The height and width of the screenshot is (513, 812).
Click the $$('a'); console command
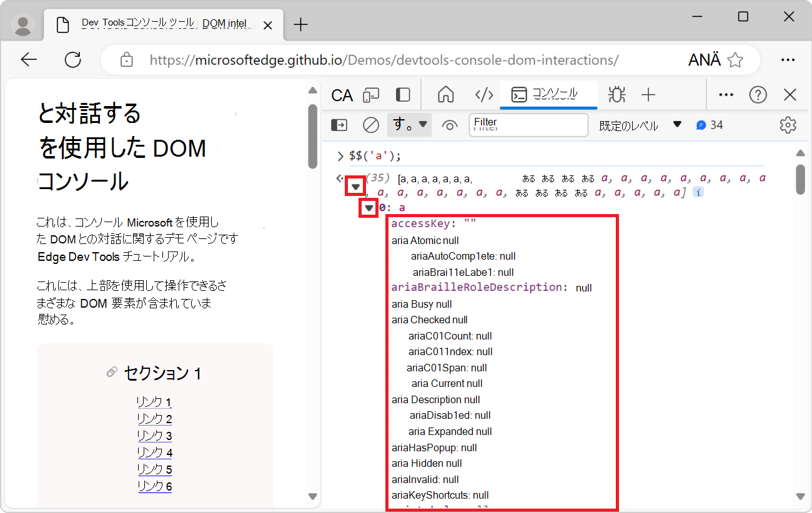coord(375,156)
